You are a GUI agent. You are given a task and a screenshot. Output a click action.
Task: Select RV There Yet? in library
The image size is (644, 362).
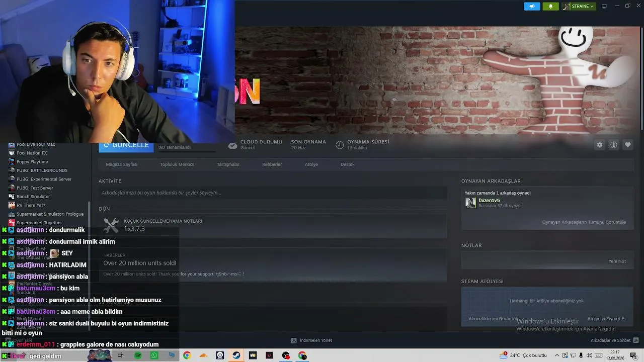coord(31,205)
